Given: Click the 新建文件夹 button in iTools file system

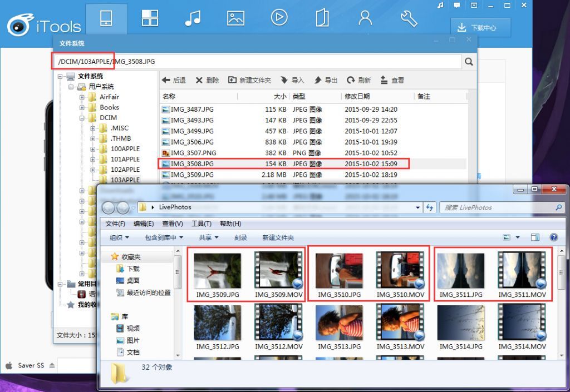Looking at the screenshot, I should tap(249, 80).
